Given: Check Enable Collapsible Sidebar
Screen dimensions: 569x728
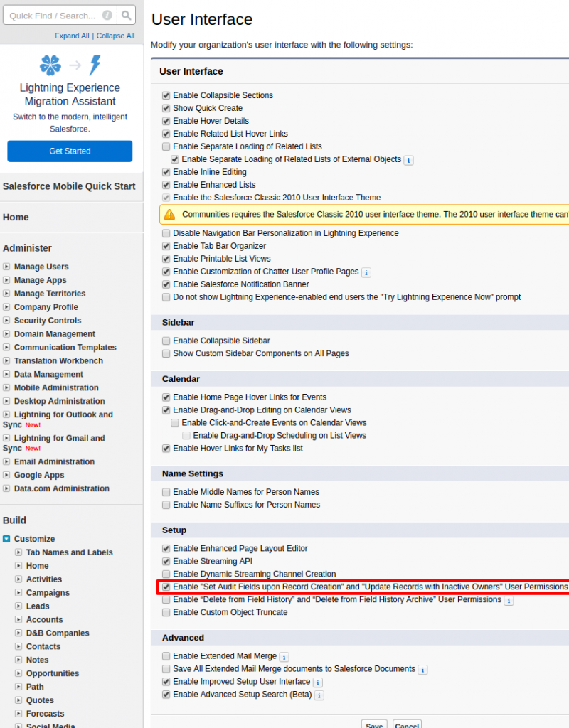Looking at the screenshot, I should pos(166,341).
